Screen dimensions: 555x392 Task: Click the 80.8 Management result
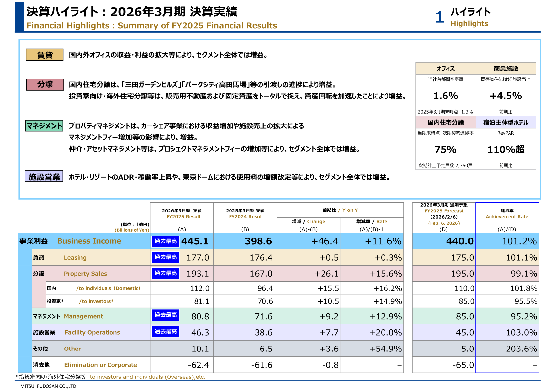click(200, 316)
